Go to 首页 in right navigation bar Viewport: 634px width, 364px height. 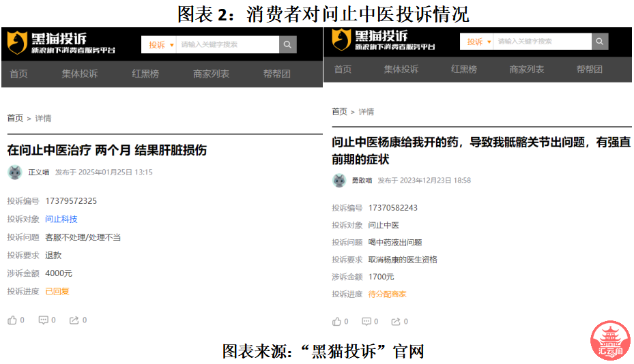pos(343,69)
